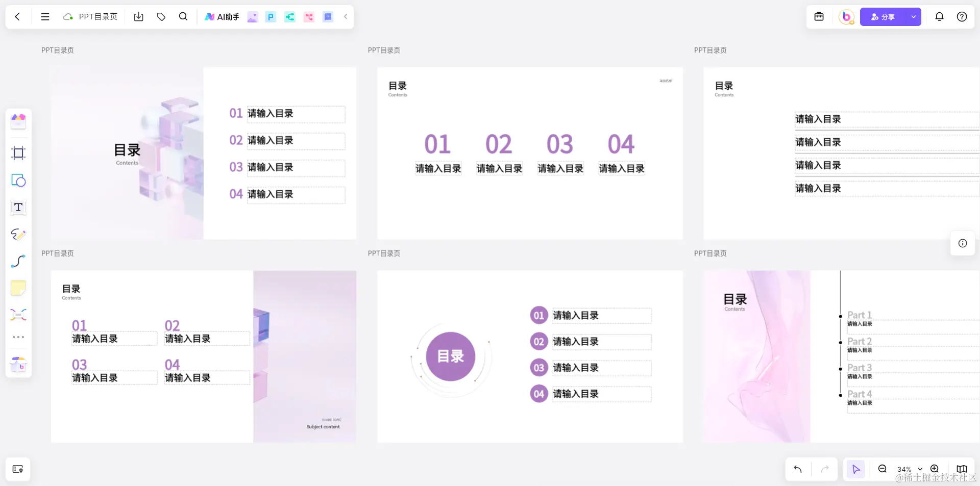Open the search icon in the top bar
This screenshot has width=980, height=486.
(183, 16)
